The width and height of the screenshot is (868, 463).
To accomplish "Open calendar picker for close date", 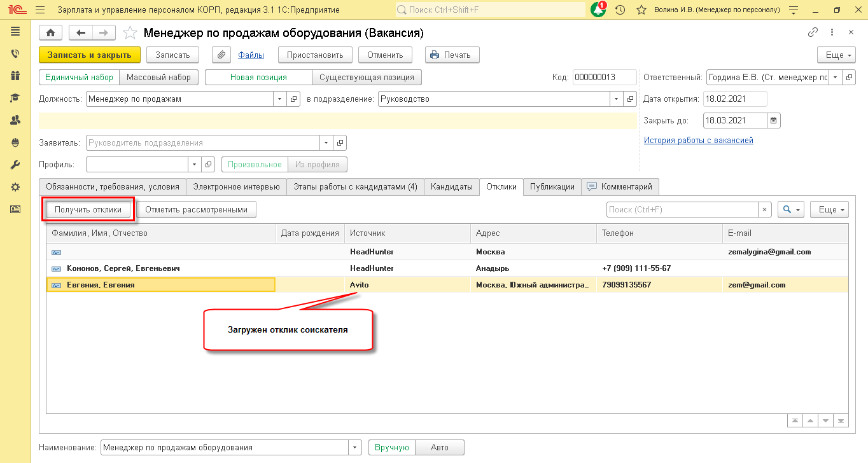I will (x=774, y=120).
